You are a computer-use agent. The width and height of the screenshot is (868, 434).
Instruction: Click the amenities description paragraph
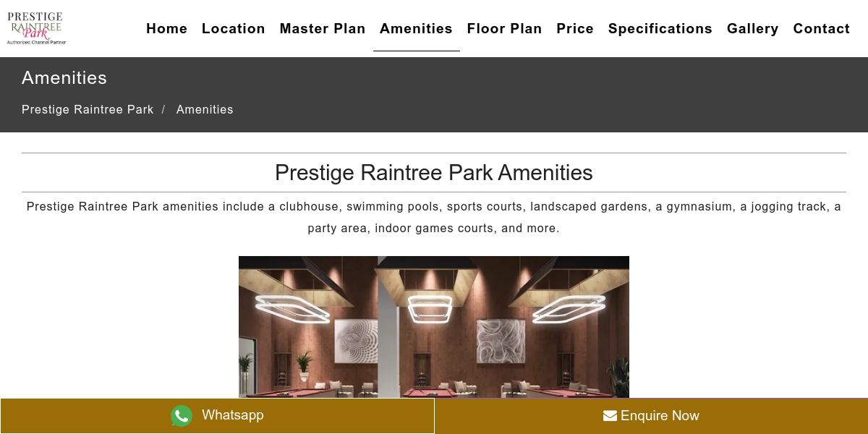tap(434, 217)
